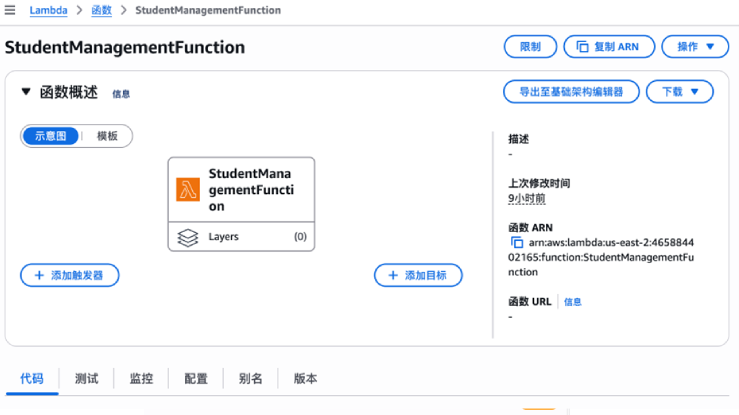The width and height of the screenshot is (739, 415).
Task: Switch to the 测试 tab
Action: [86, 379]
